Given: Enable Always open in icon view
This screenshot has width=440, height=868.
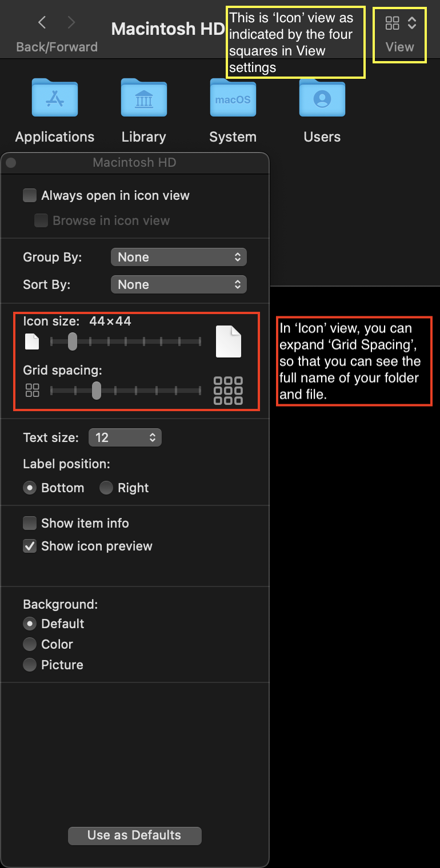Looking at the screenshot, I should [x=30, y=195].
